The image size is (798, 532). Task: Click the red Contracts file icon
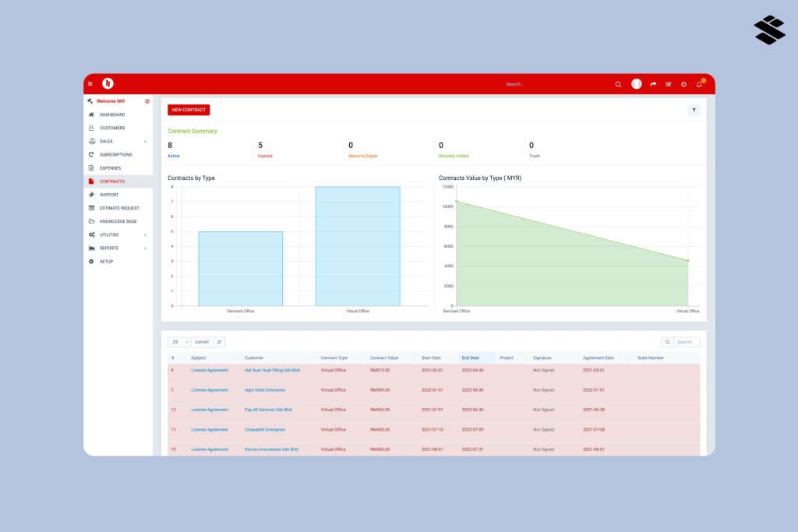click(91, 181)
